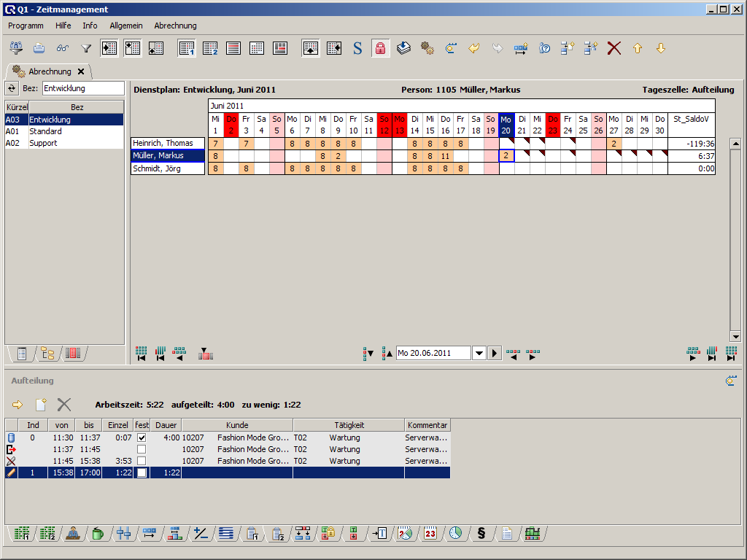This screenshot has height=560, width=747.
Task: Open the coffee cup tab at bottom
Action: pos(97,534)
